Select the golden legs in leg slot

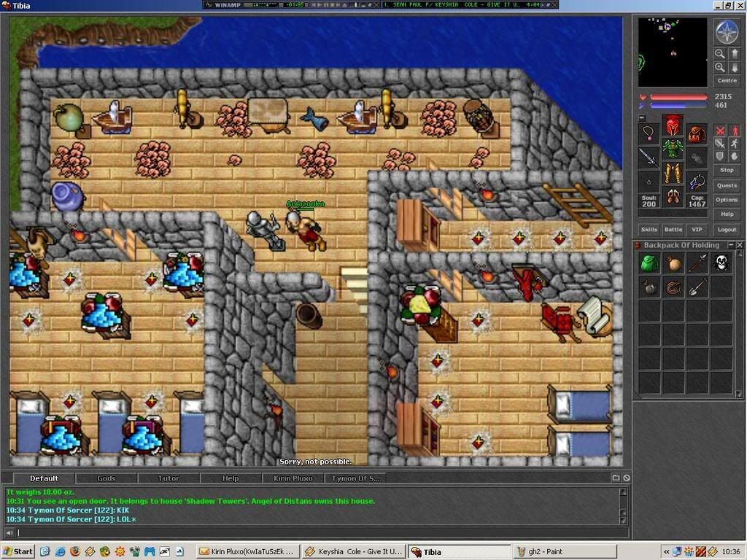(x=673, y=174)
